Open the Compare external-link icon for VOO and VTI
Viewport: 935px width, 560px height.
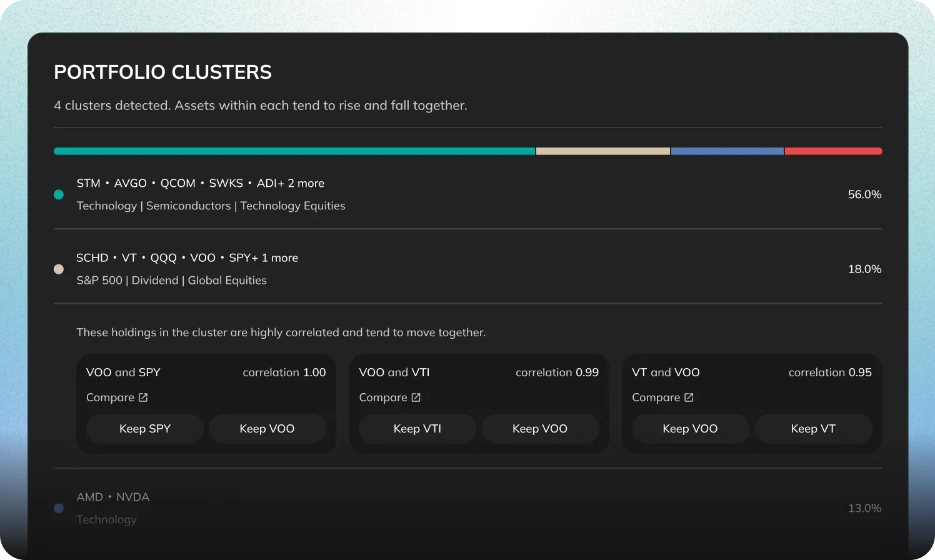pyautogui.click(x=416, y=397)
